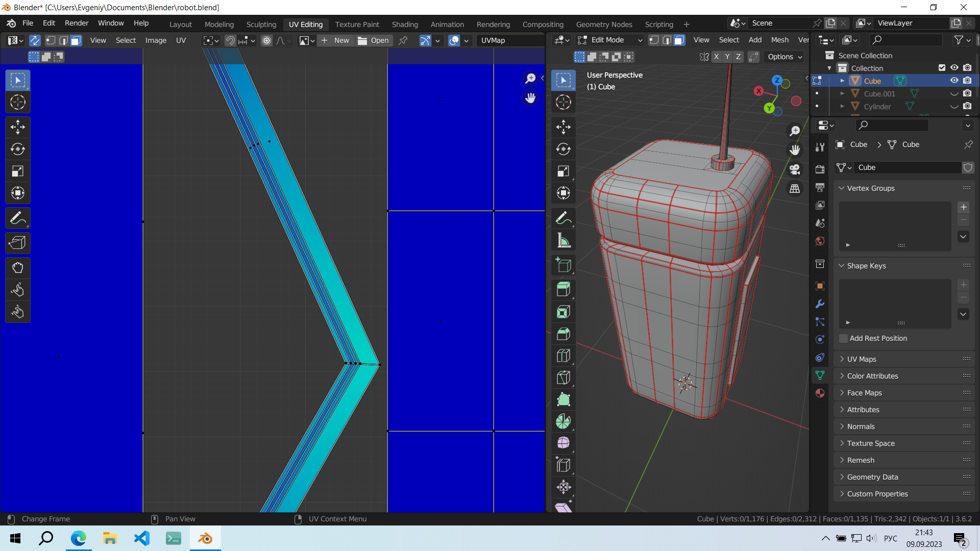Expand the Geometry Data panel
This screenshot has height=551, width=980.
(872, 477)
